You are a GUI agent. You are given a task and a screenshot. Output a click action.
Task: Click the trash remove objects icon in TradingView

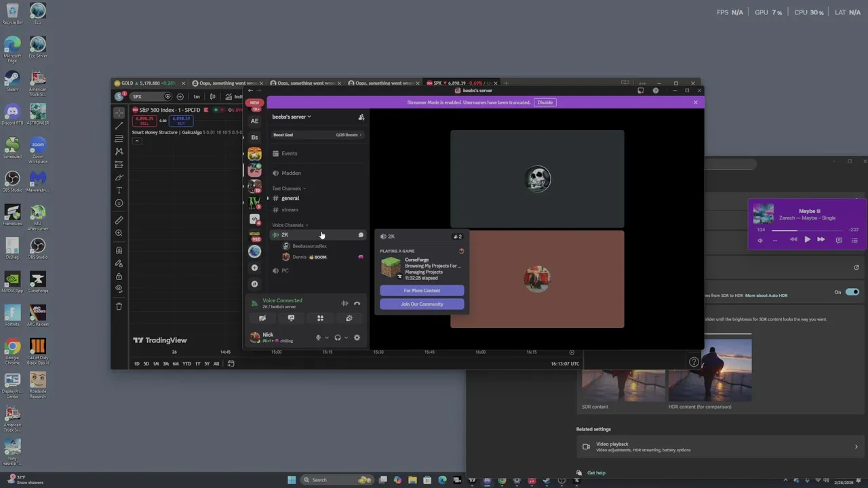(x=119, y=306)
